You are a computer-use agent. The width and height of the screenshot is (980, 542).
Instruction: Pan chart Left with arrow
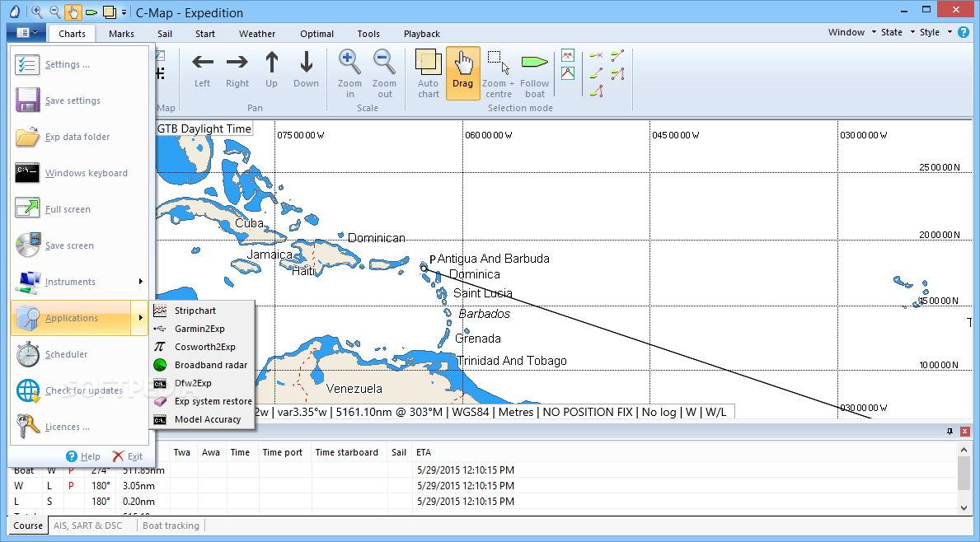[202, 69]
